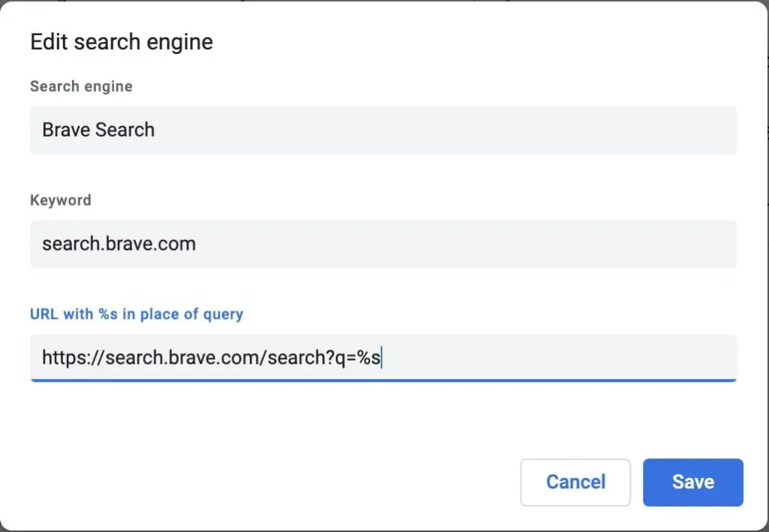Viewport: 769px width, 532px height.
Task: Click the 'Edit search engine' dialog title
Action: [x=122, y=42]
